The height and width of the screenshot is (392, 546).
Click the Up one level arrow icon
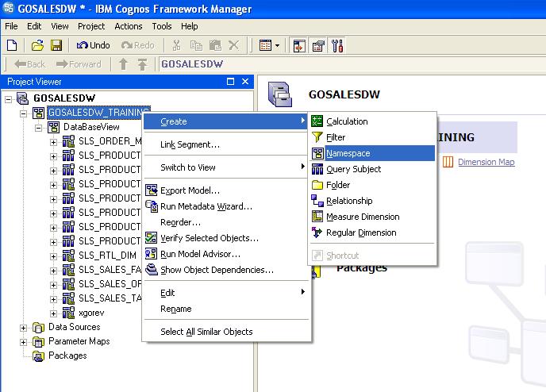pos(123,64)
